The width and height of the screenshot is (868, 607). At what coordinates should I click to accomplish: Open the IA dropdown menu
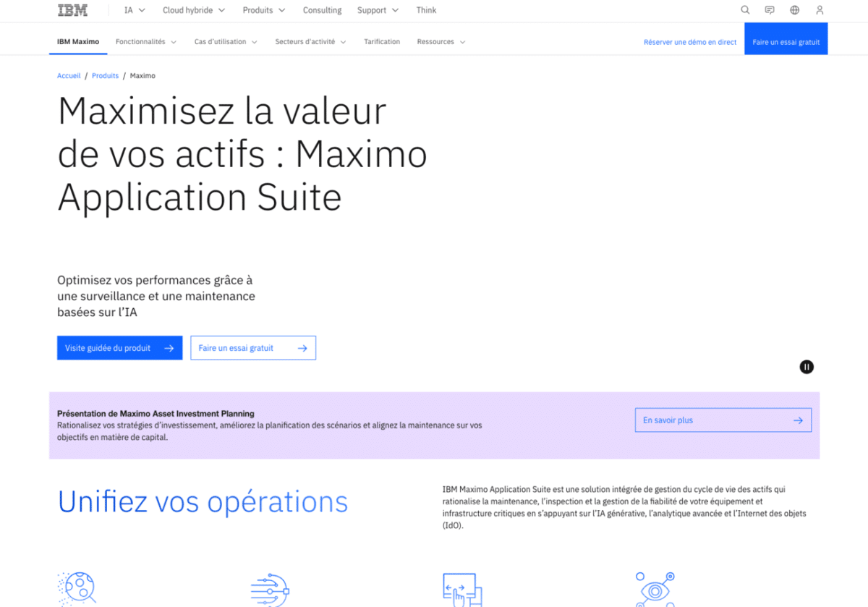[x=132, y=10]
